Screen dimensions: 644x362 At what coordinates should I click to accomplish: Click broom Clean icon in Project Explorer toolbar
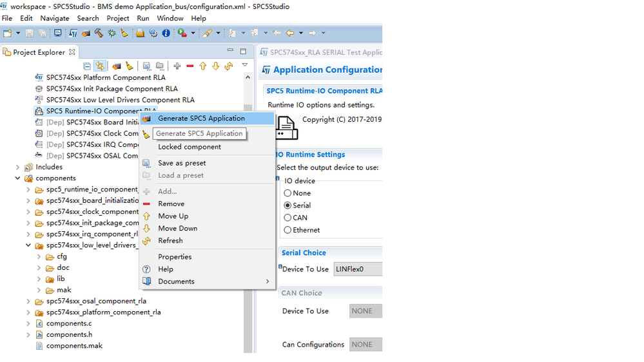[130, 66]
